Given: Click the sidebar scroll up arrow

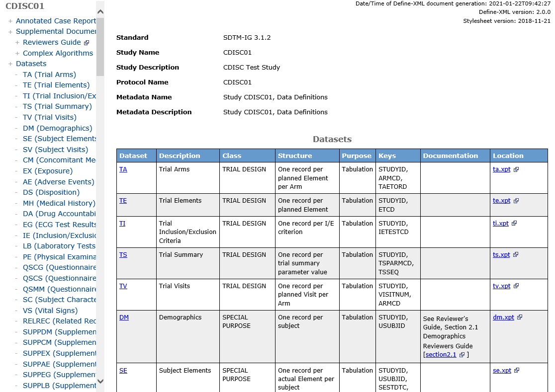Looking at the screenshot, I should click(100, 11).
